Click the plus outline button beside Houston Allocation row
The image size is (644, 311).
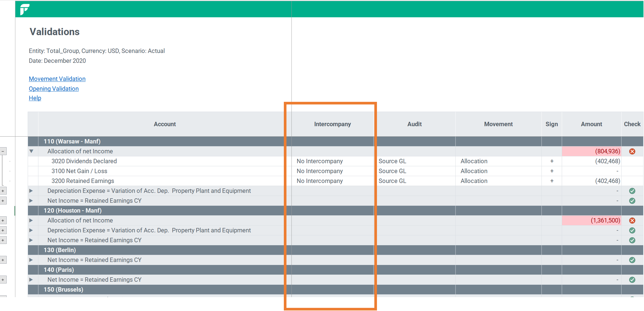(3, 220)
